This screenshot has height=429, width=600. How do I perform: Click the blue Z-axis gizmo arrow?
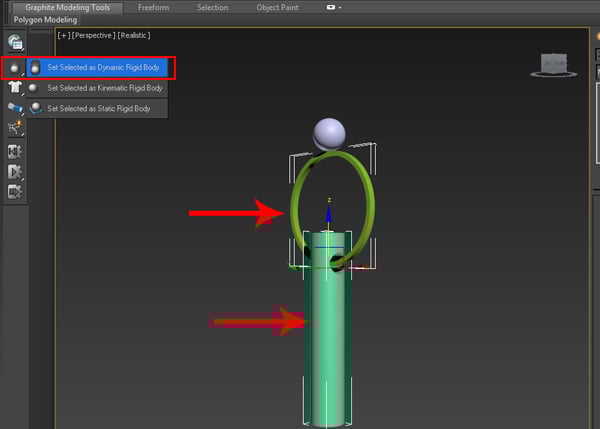pyautogui.click(x=329, y=214)
